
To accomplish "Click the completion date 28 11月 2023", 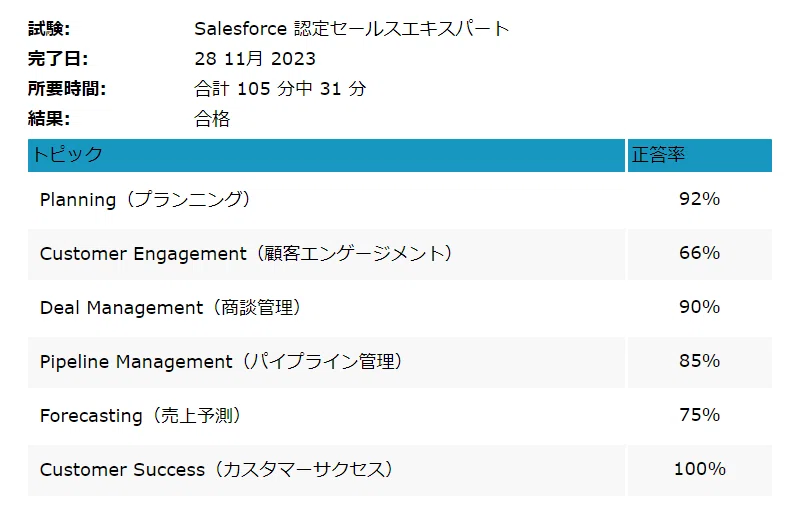I will click(x=255, y=59).
